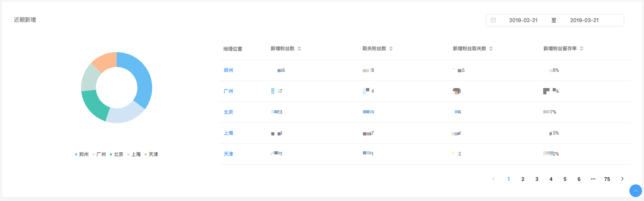Screen dimensions: 644x201
Task: Click the blue back-to-top arrow button
Action: [x=635, y=191]
